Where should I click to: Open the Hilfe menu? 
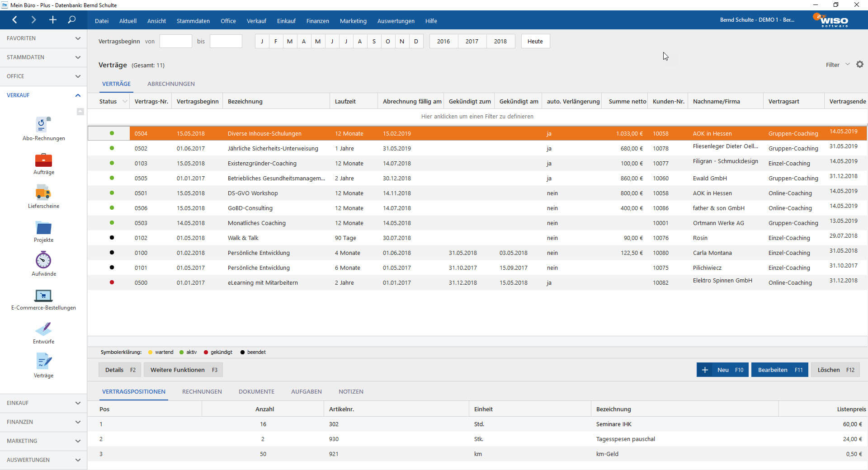[x=431, y=21]
